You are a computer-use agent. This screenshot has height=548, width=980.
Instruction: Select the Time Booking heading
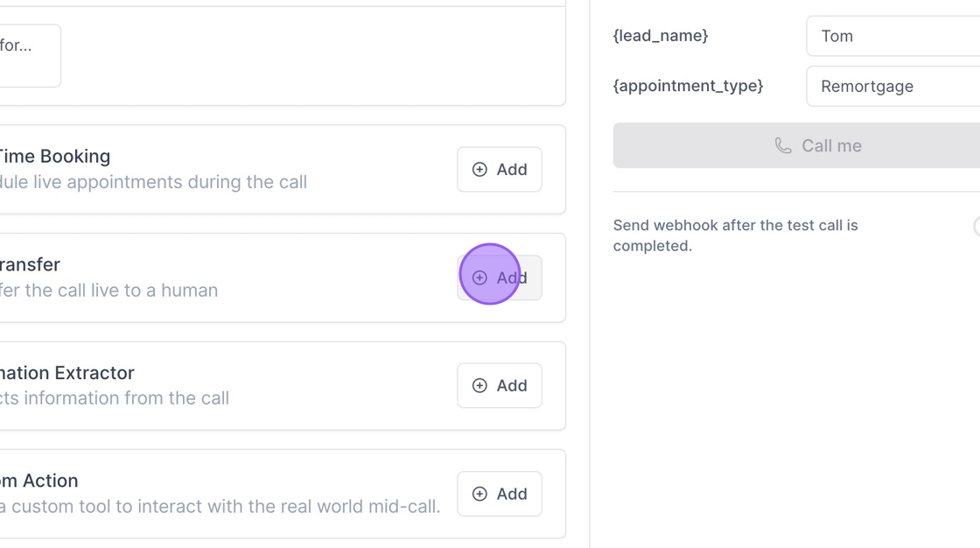(54, 157)
